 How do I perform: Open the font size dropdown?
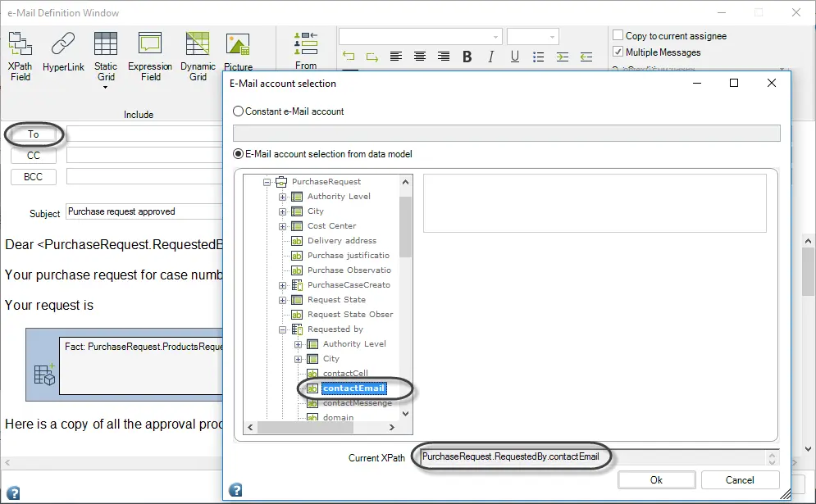point(552,37)
